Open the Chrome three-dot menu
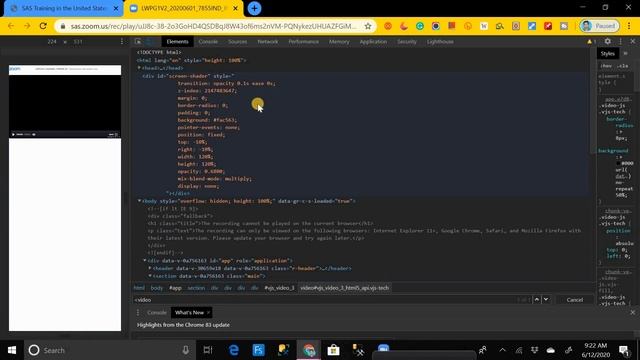Screen dimensions: 640x360 629,26
